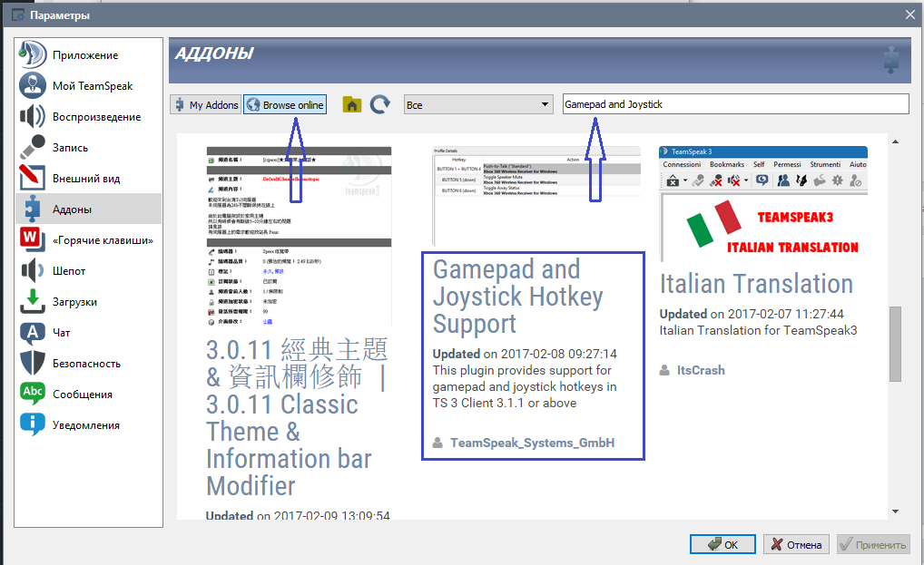Select the Запись microphone icon

point(33,147)
